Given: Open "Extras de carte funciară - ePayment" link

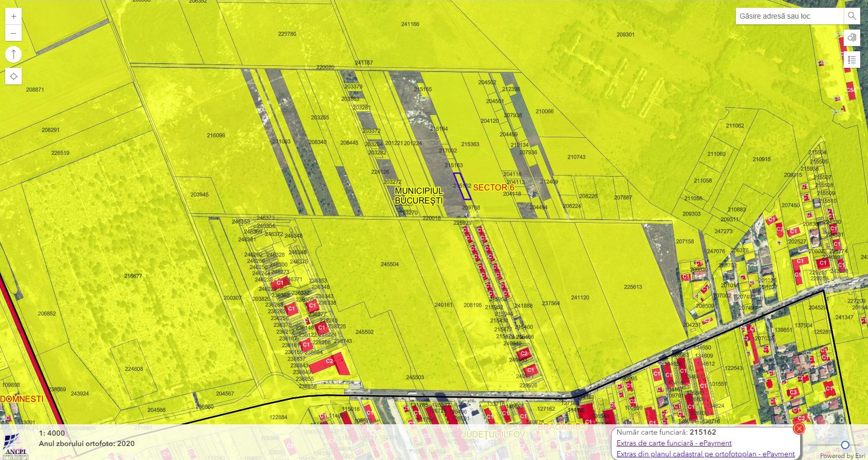Looking at the screenshot, I should pyautogui.click(x=674, y=443).
